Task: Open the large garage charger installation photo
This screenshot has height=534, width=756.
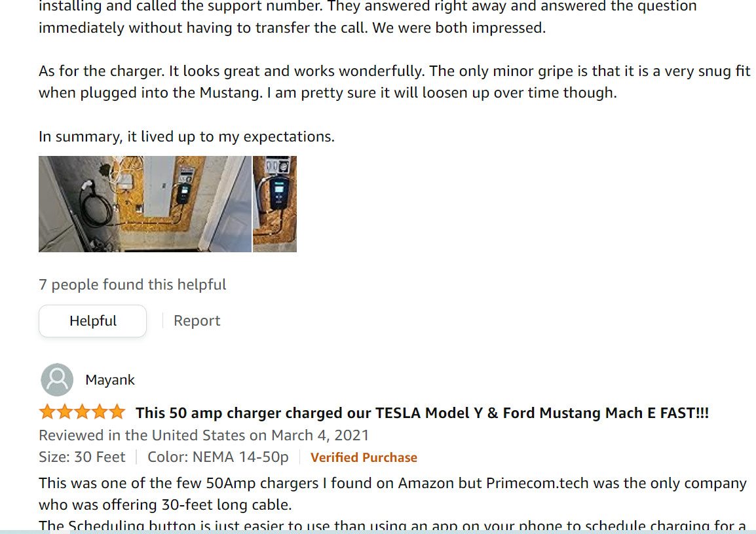Action: [x=145, y=204]
